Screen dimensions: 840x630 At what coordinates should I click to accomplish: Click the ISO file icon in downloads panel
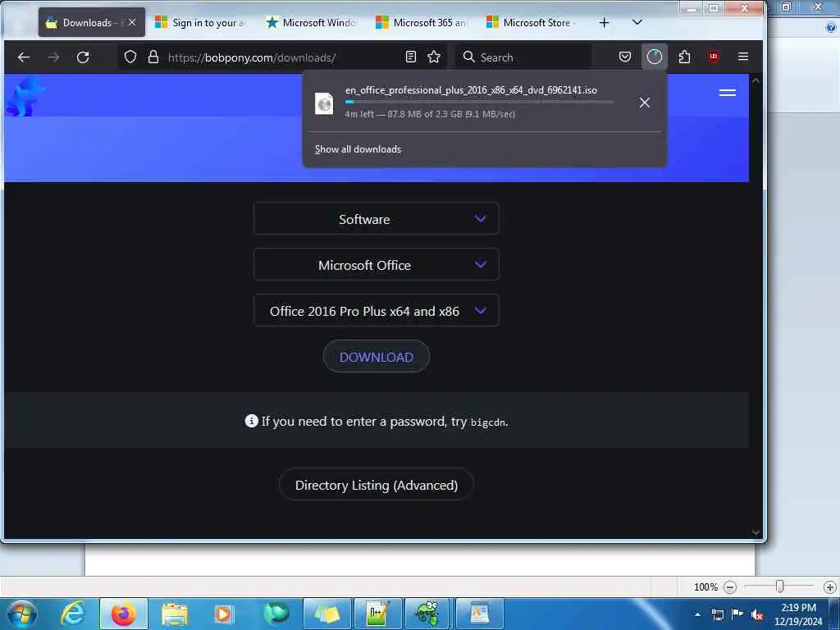[324, 103]
